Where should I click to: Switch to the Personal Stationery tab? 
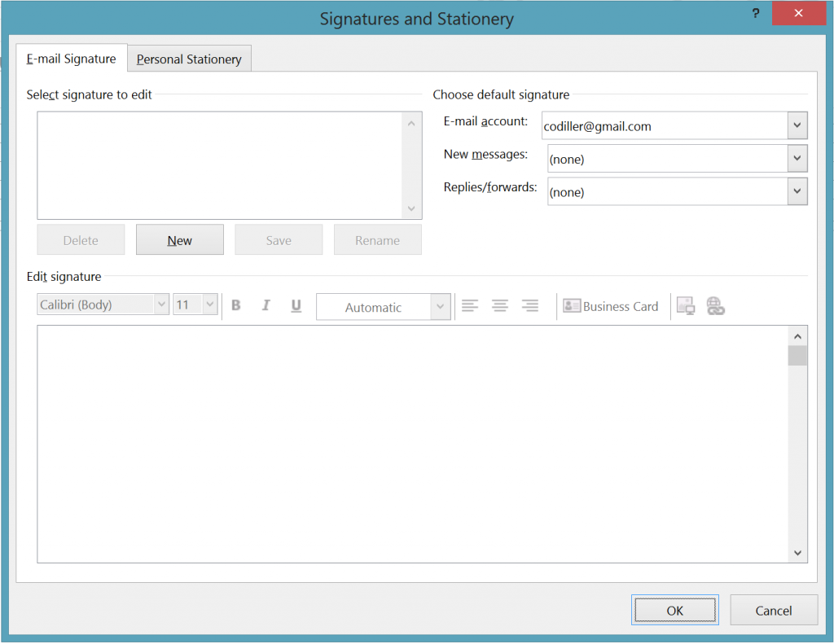189,58
